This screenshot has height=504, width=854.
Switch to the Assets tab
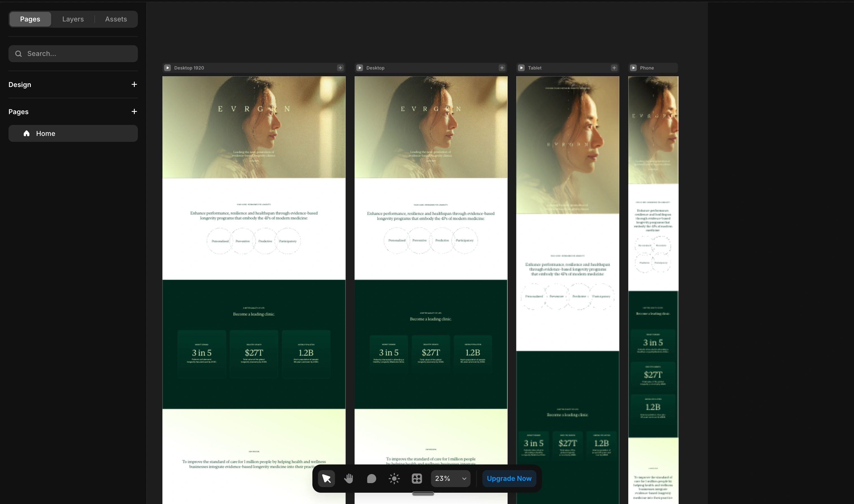click(116, 19)
